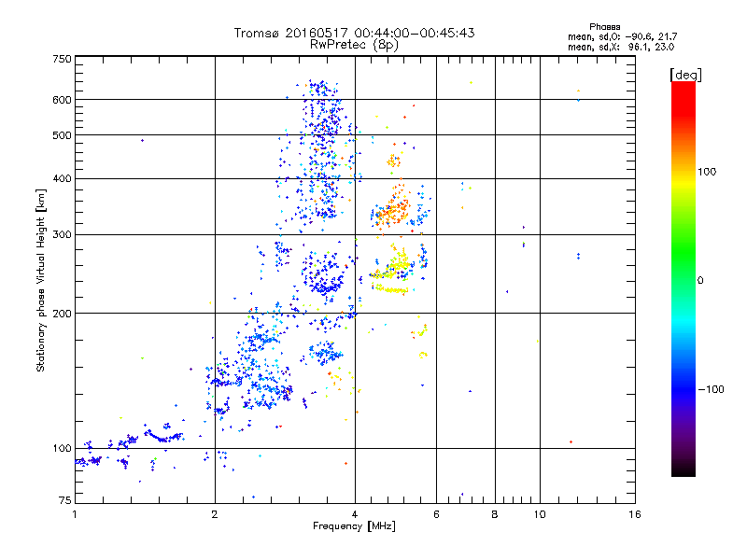747x560 pixels.
Task: Click the x-axis label 'Frequency [MHz]'
Action: point(354,525)
